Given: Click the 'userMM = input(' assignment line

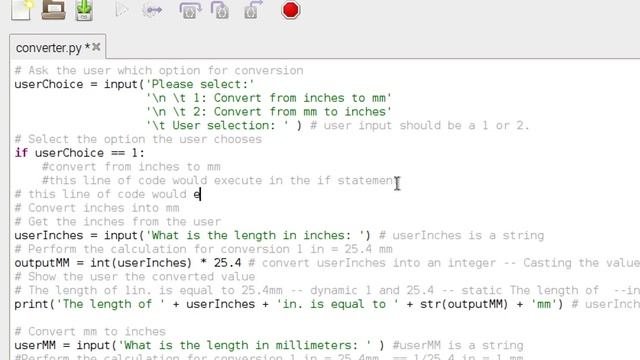Looking at the screenshot, I should [x=199, y=345].
